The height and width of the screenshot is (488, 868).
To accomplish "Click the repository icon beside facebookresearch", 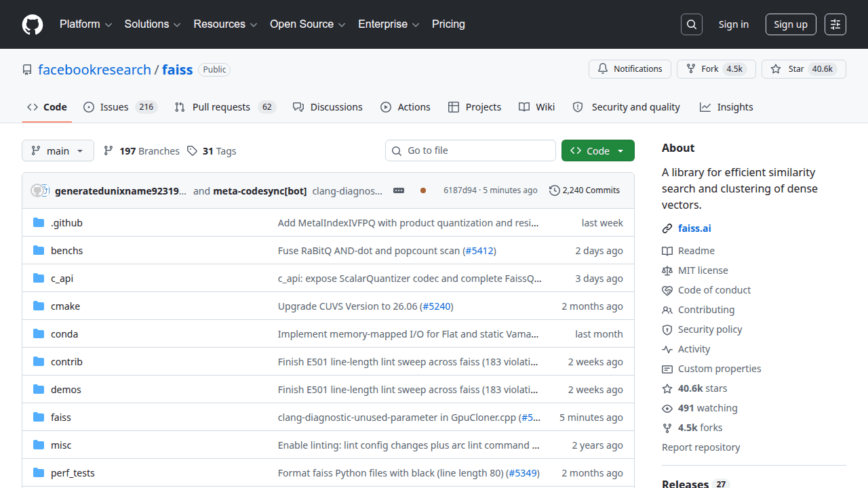I will pyautogui.click(x=27, y=70).
